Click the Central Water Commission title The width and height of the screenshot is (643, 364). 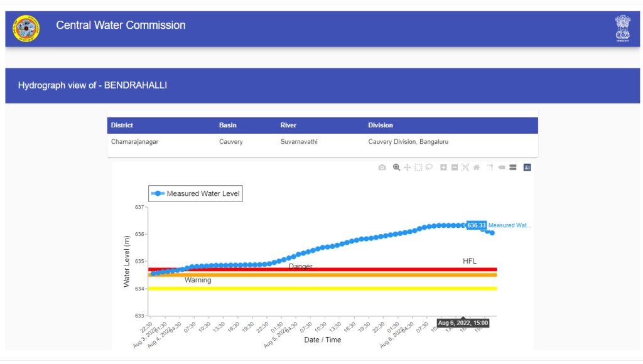click(x=121, y=26)
